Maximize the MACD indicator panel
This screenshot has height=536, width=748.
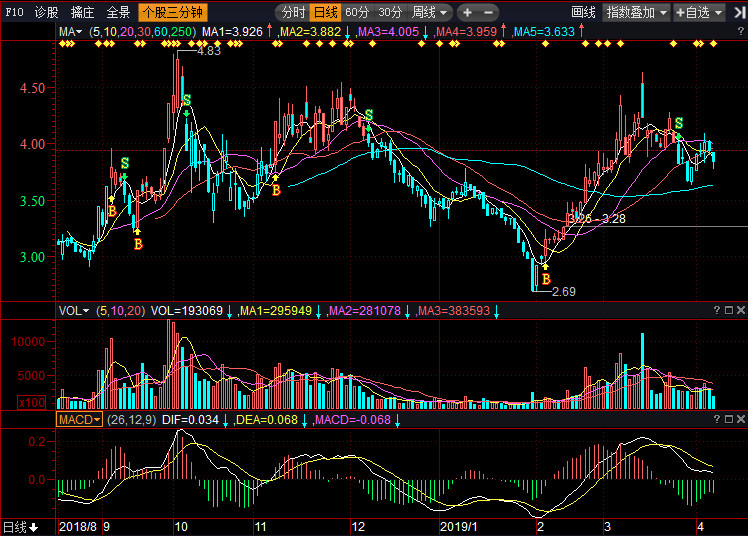(727, 419)
